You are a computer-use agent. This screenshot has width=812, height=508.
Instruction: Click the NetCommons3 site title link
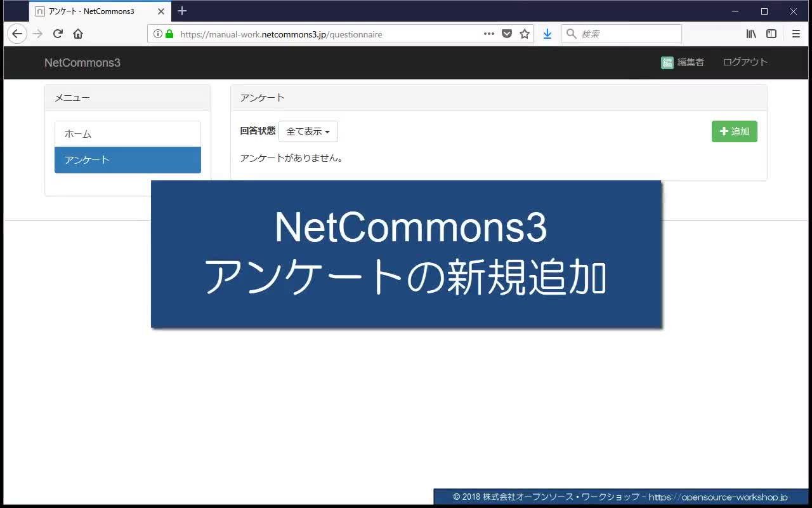82,62
